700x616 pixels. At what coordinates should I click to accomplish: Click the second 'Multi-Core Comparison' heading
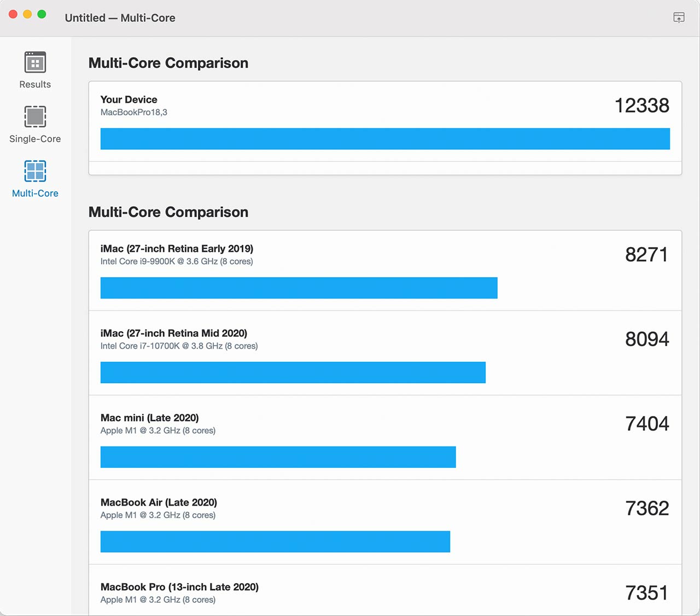(168, 212)
